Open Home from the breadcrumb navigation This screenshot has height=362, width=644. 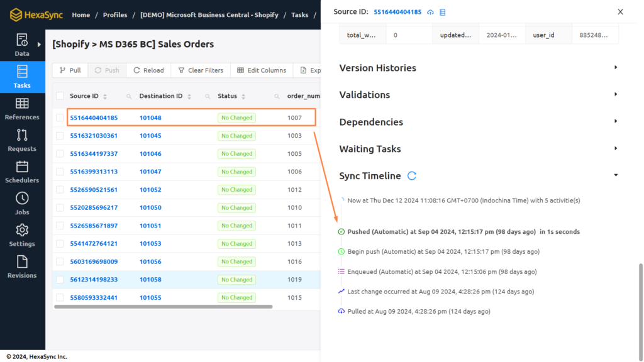coord(80,14)
